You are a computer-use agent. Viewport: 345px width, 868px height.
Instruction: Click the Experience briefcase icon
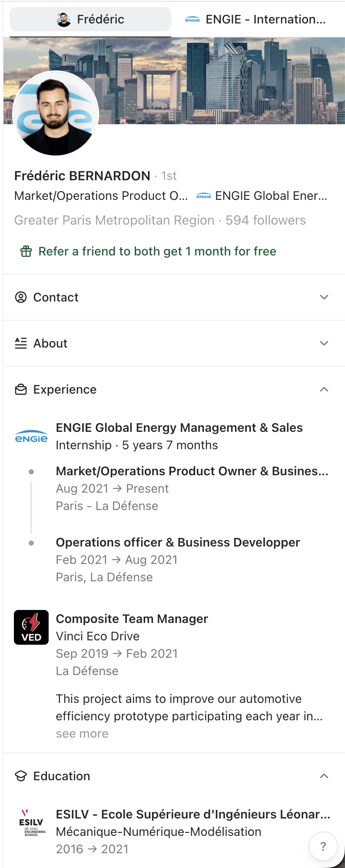[x=21, y=389]
